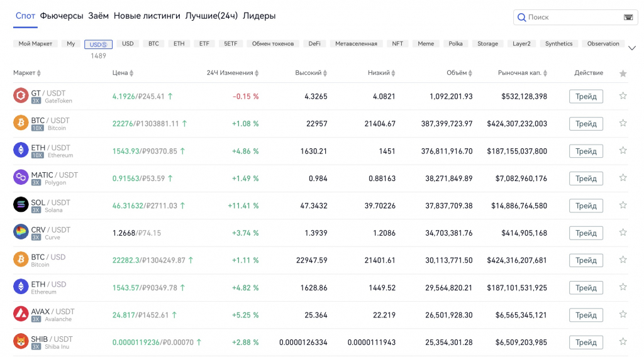Click the Shiba Inu coin icon
This screenshot has height=357, width=644.
tap(21, 341)
